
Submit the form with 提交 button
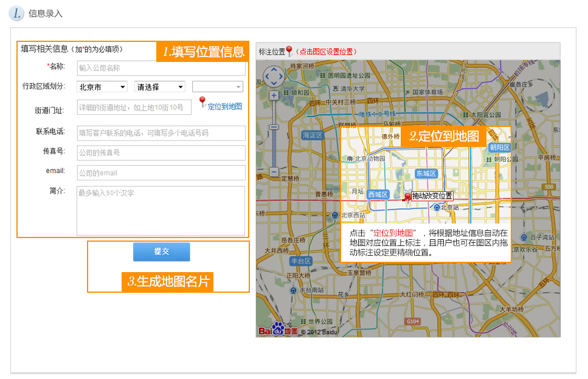click(x=162, y=251)
